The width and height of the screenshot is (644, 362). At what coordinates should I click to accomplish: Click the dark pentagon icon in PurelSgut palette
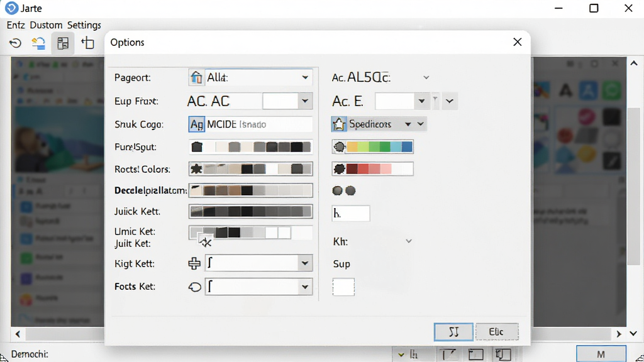[x=197, y=147]
